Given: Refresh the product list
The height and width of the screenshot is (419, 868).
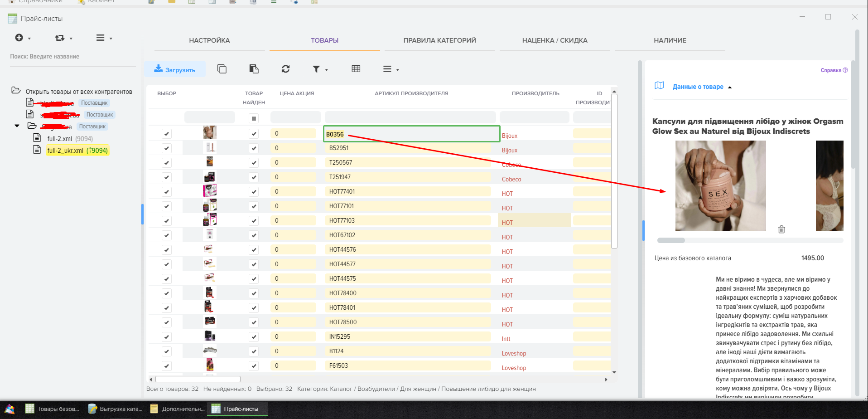Looking at the screenshot, I should (285, 69).
